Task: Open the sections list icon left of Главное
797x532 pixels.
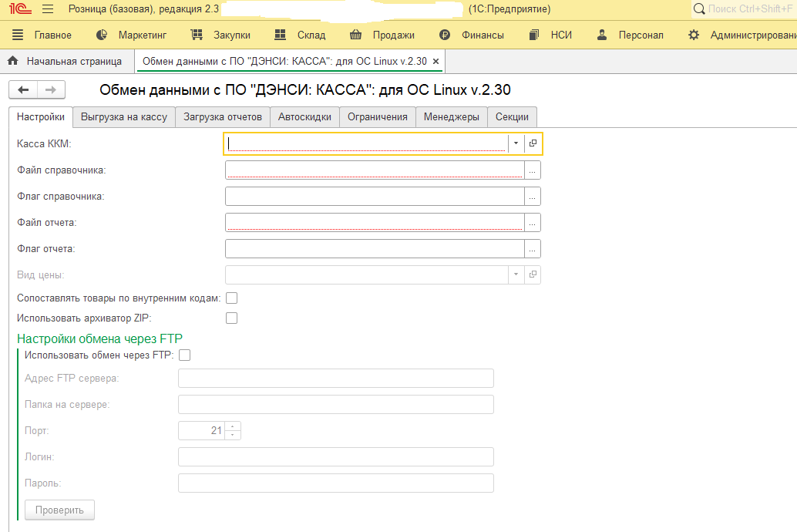Action: point(18,35)
